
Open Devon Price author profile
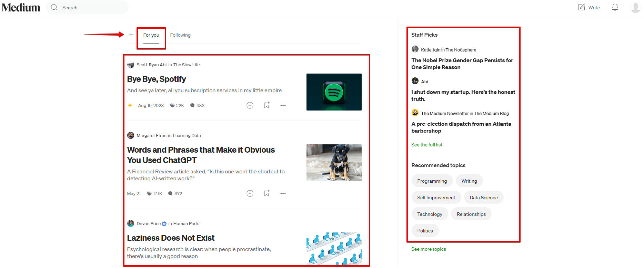point(149,223)
